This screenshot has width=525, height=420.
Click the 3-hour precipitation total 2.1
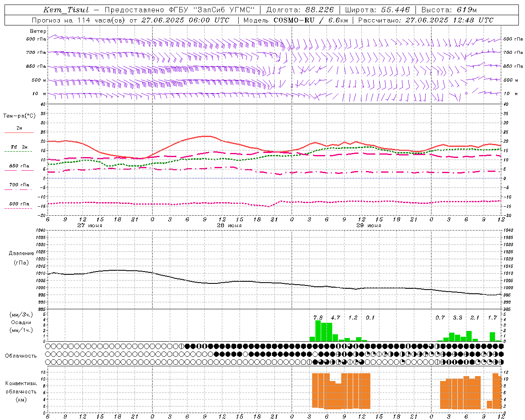475,317
